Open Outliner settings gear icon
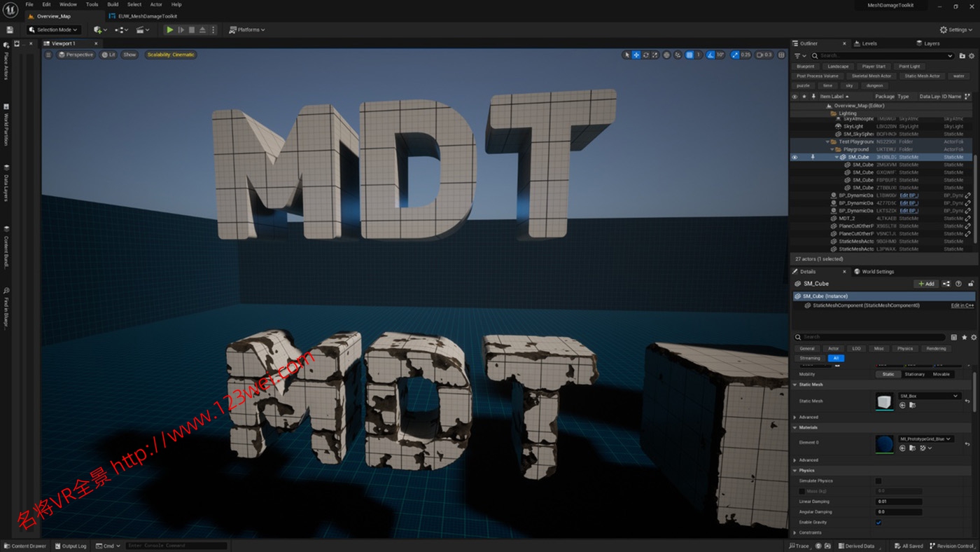 [972, 55]
